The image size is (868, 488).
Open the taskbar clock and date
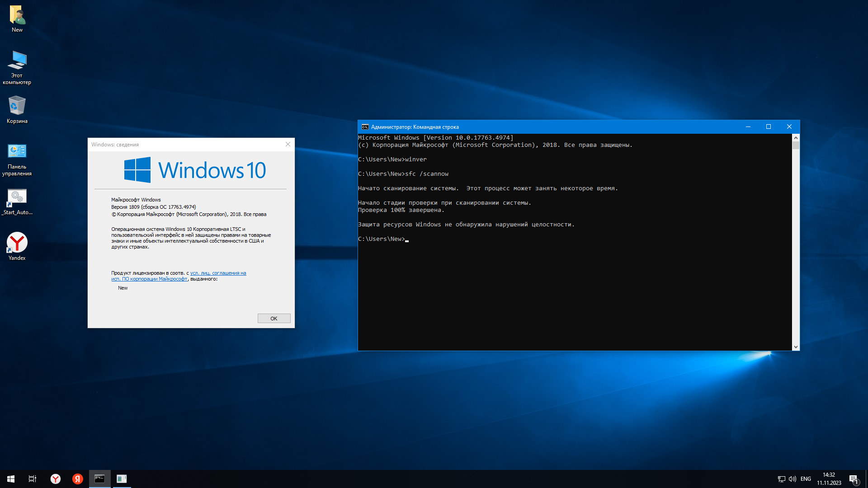pyautogui.click(x=829, y=479)
